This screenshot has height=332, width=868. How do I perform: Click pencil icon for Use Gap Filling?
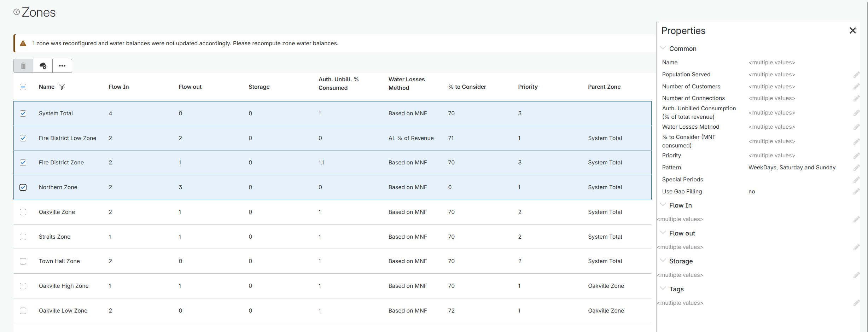point(856,192)
